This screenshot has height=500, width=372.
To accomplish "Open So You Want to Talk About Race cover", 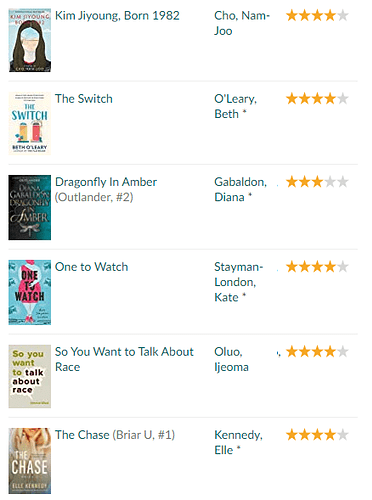I will 30,376.
